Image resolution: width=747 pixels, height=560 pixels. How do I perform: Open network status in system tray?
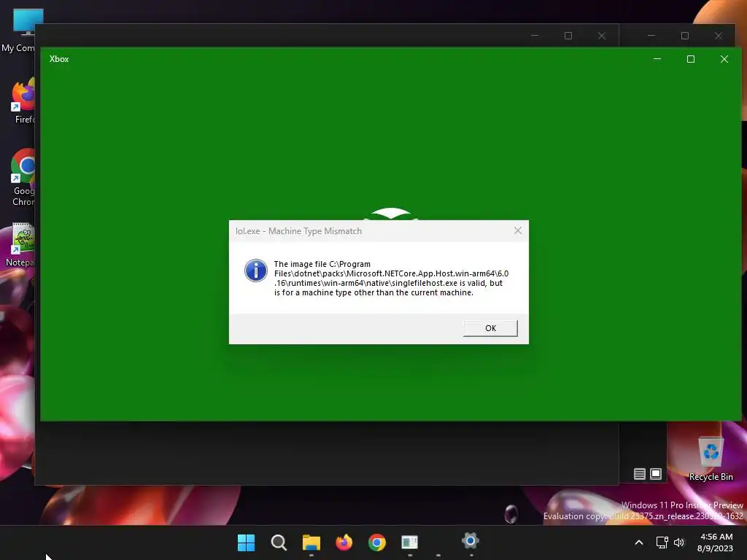tap(662, 542)
